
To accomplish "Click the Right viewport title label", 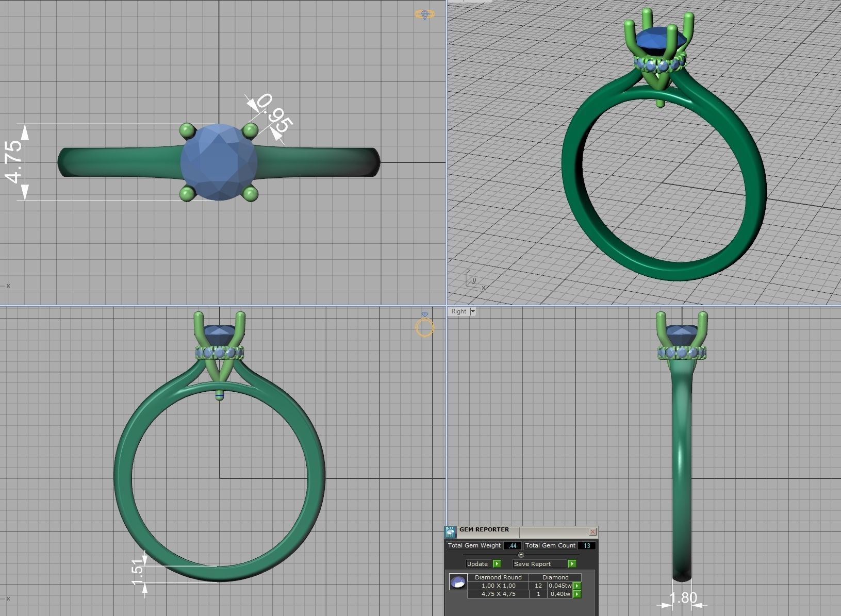I will (458, 311).
